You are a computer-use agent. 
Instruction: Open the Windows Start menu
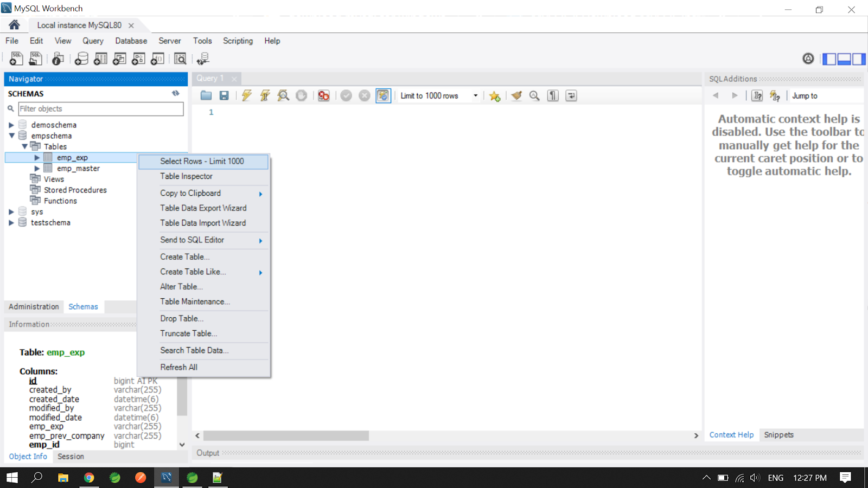point(12,478)
